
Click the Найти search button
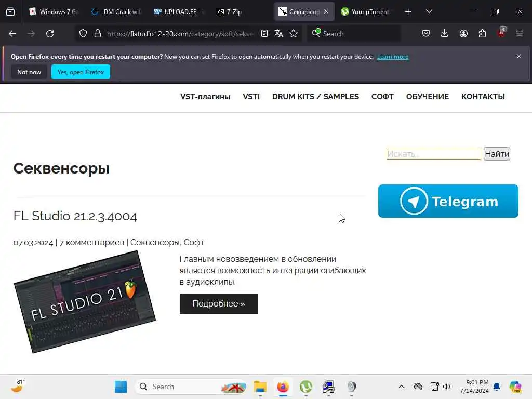[497, 154]
